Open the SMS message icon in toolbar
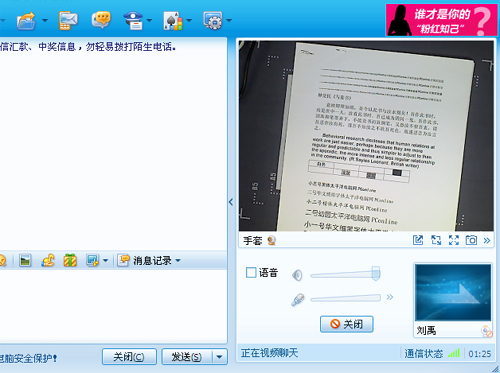The width and height of the screenshot is (500, 373). click(x=68, y=20)
